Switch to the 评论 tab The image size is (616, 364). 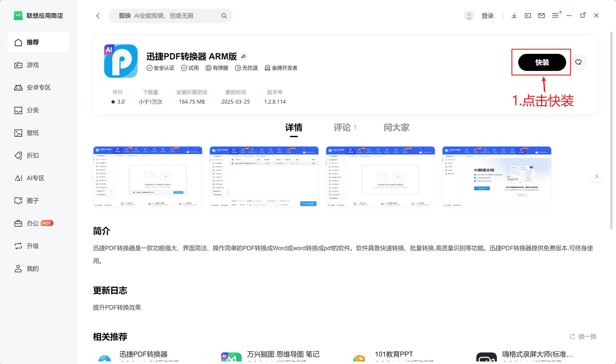[x=345, y=128]
